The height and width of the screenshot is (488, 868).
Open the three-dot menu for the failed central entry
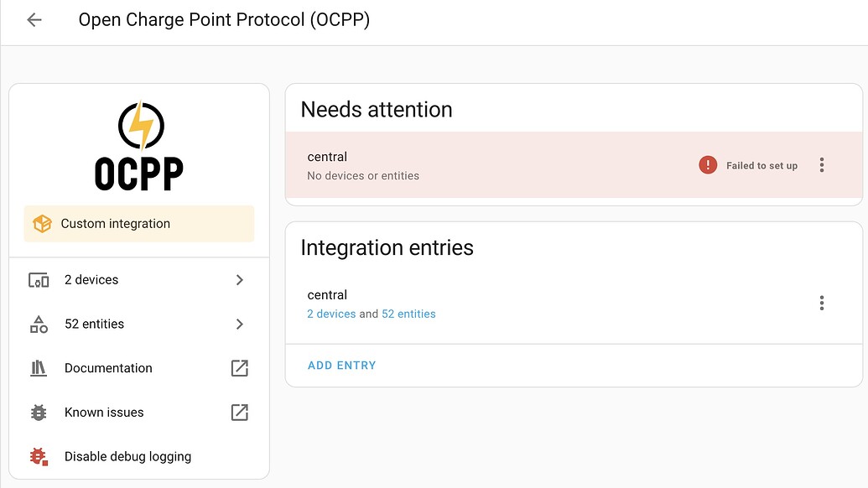tap(822, 164)
